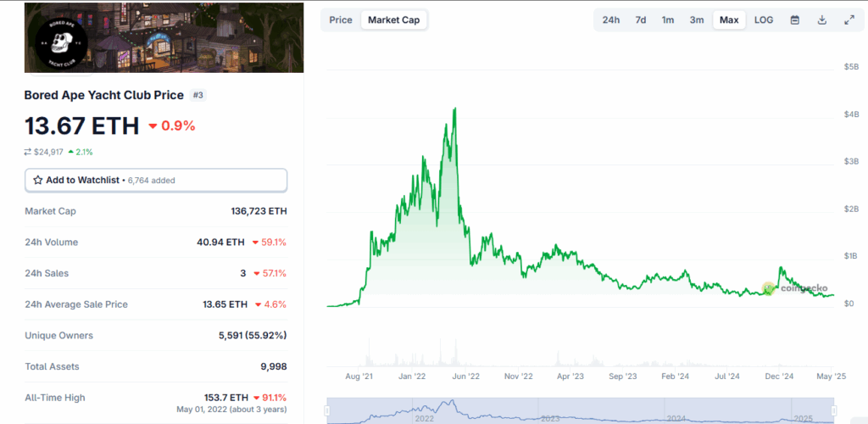The width and height of the screenshot is (868, 424).
Task: Choose the 1m chart timeframe
Action: 668,20
